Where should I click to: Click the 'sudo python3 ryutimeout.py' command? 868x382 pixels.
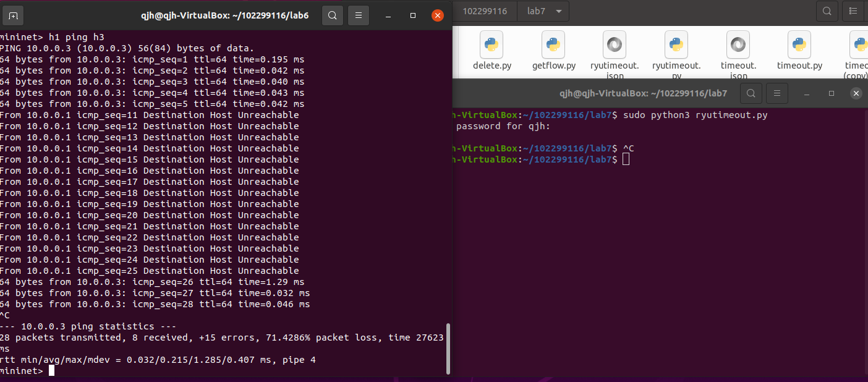pos(696,115)
